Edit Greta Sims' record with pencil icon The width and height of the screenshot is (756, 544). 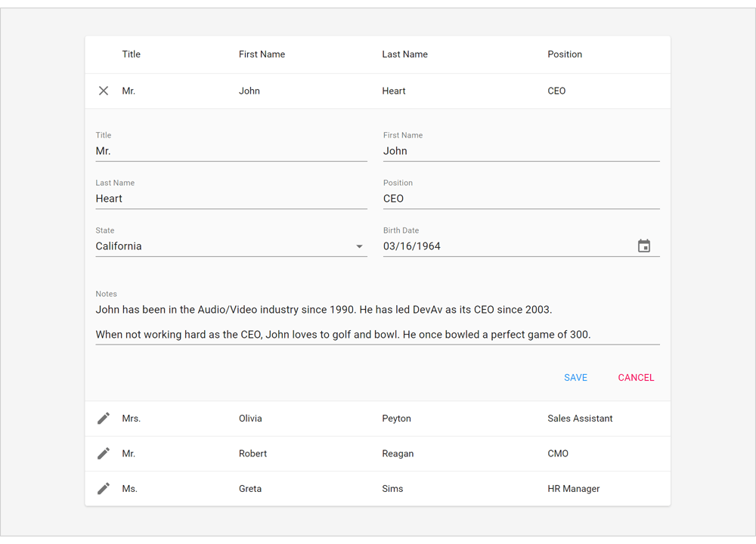(x=104, y=488)
